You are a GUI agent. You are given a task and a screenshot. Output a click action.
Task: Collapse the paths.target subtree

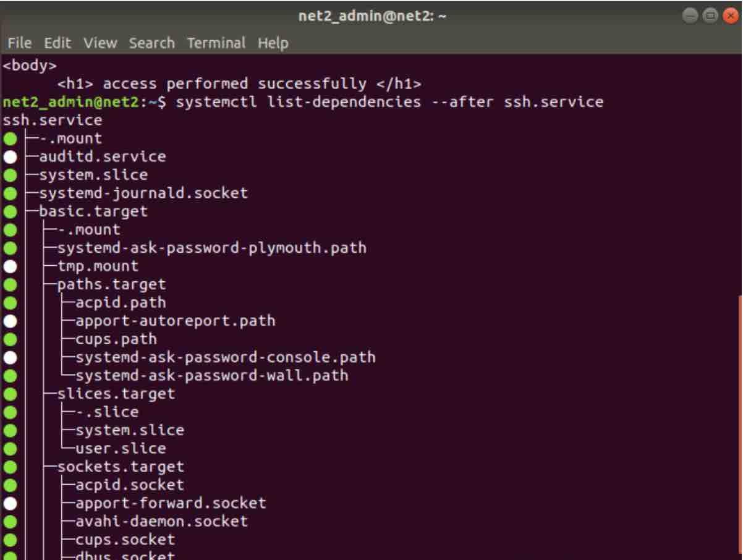(111, 284)
